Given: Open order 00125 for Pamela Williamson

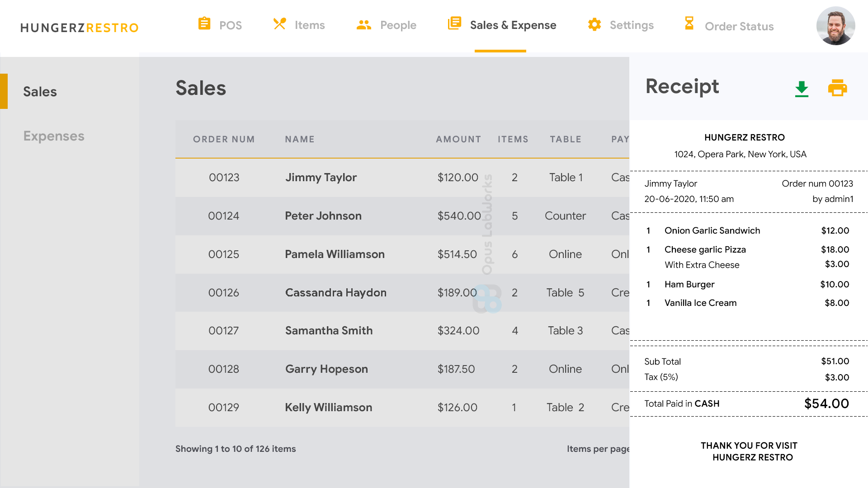Looking at the screenshot, I should point(335,254).
